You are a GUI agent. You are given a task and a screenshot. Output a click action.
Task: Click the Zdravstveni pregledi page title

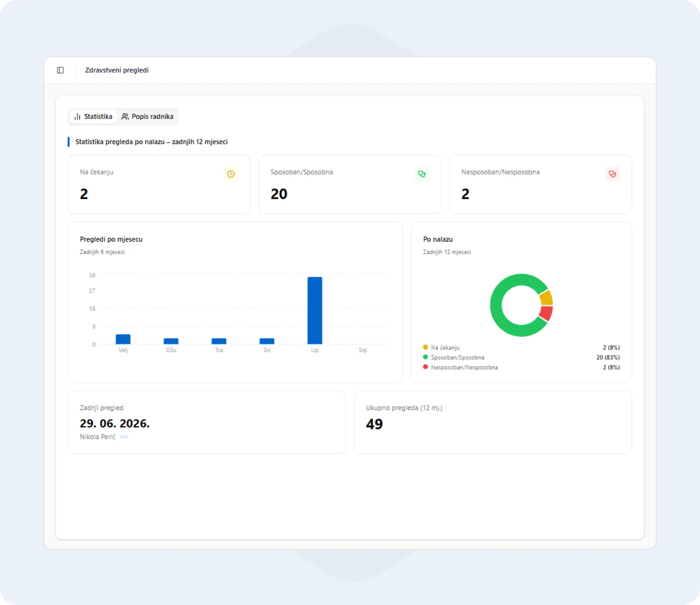pos(117,70)
